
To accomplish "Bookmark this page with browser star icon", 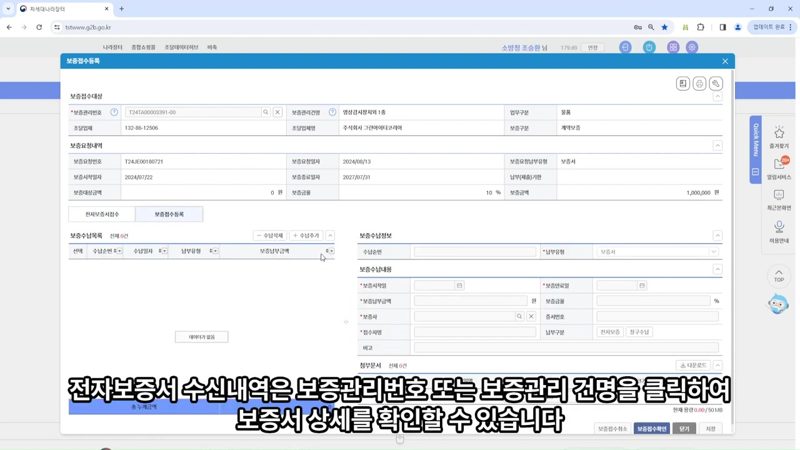I will click(x=664, y=28).
